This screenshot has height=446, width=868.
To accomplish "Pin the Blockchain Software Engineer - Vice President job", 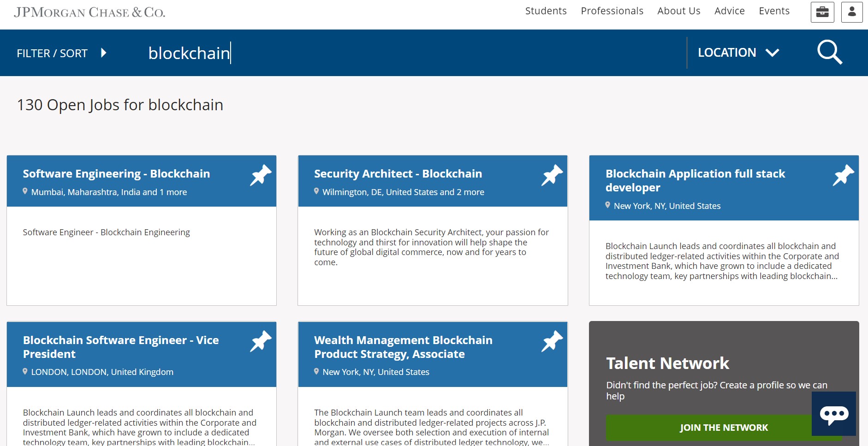I will [x=260, y=342].
